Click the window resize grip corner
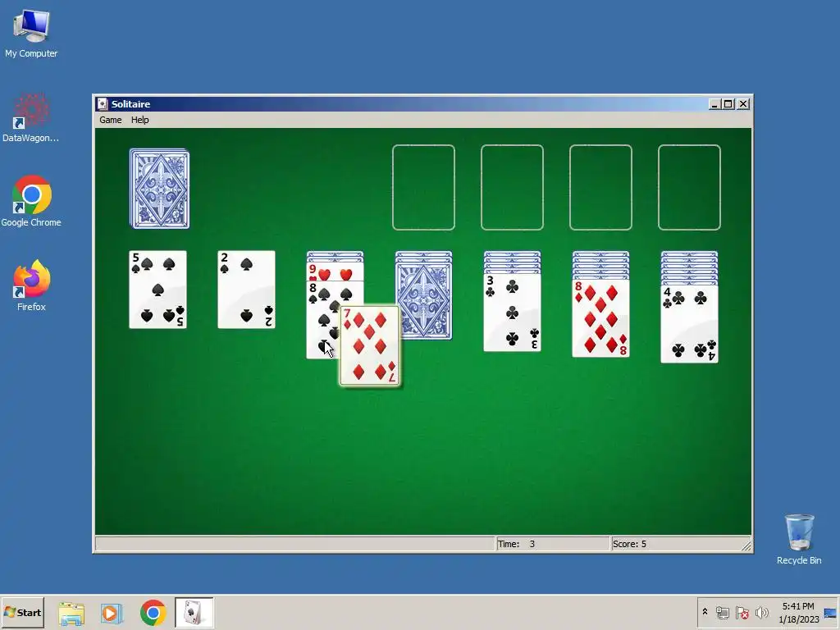 (x=746, y=546)
